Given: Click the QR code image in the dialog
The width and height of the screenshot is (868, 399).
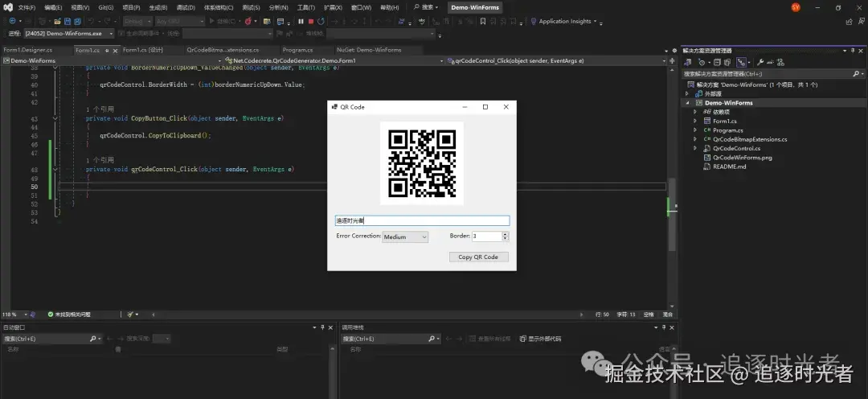Looking at the screenshot, I should point(422,163).
